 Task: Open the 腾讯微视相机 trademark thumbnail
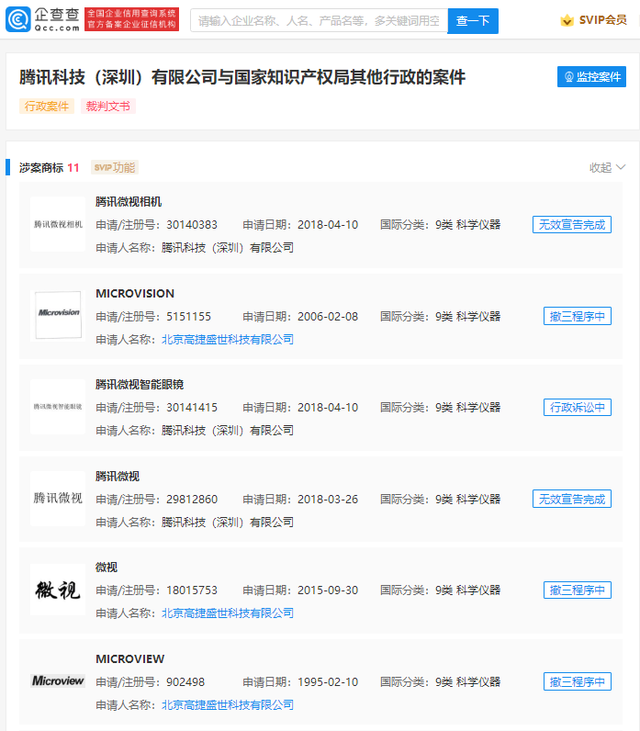[58, 224]
